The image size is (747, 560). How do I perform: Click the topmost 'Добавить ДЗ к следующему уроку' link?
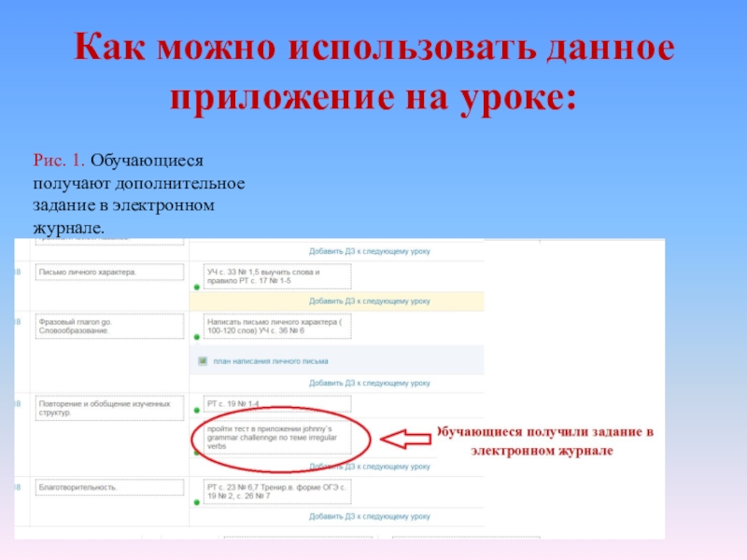pos(369,251)
